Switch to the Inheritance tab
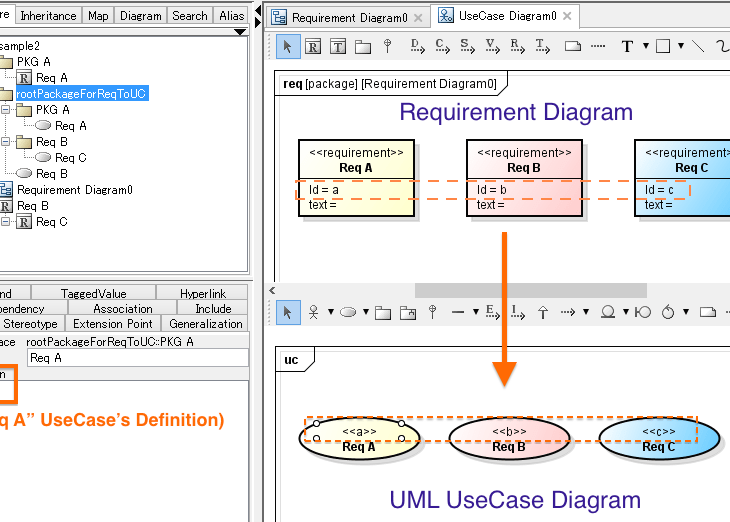730x522 pixels. click(x=48, y=16)
